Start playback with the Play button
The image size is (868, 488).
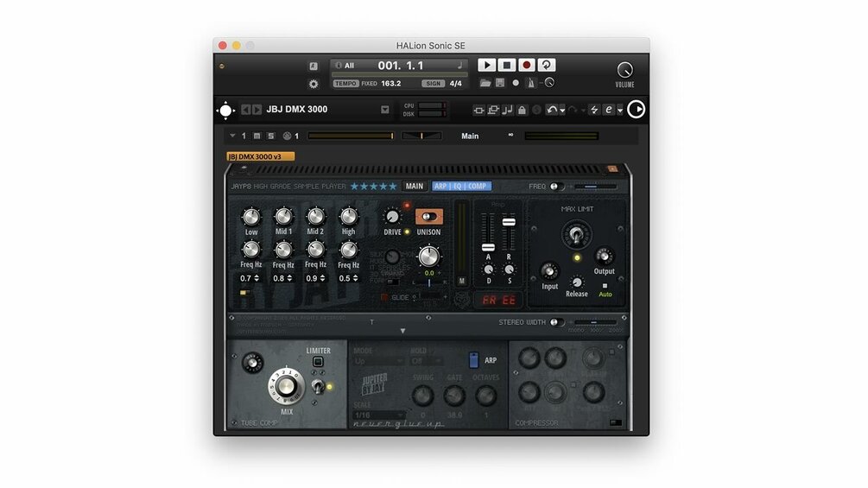[486, 66]
